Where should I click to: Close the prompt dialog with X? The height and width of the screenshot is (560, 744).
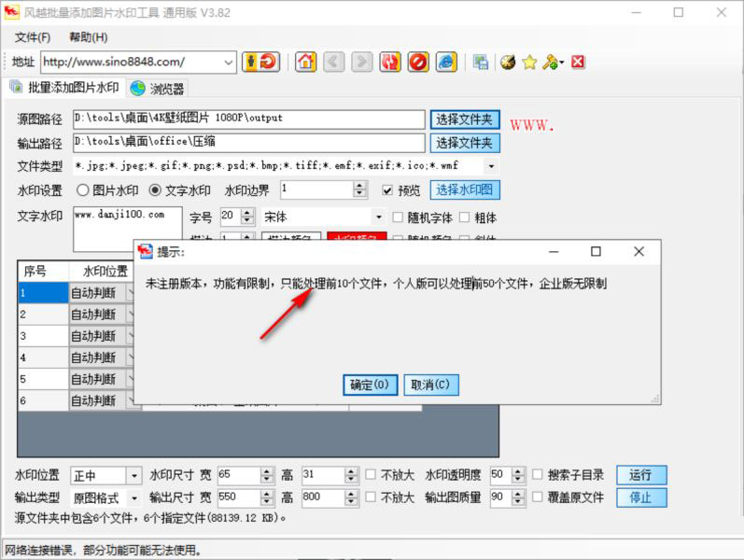click(639, 251)
